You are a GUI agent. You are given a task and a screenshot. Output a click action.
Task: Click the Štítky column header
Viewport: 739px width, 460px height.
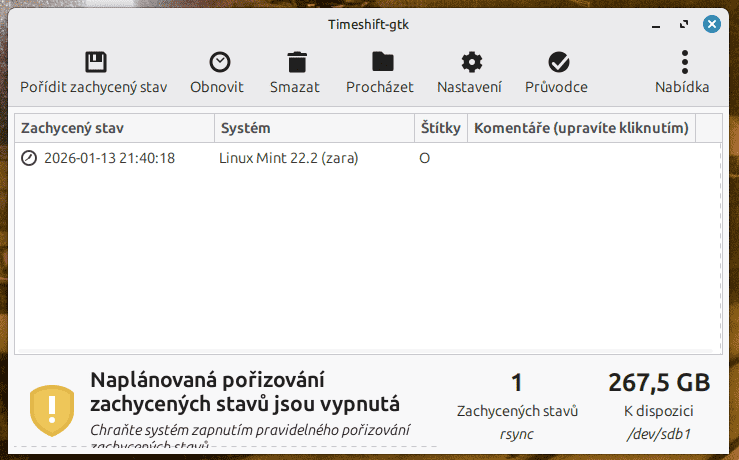pyautogui.click(x=441, y=128)
